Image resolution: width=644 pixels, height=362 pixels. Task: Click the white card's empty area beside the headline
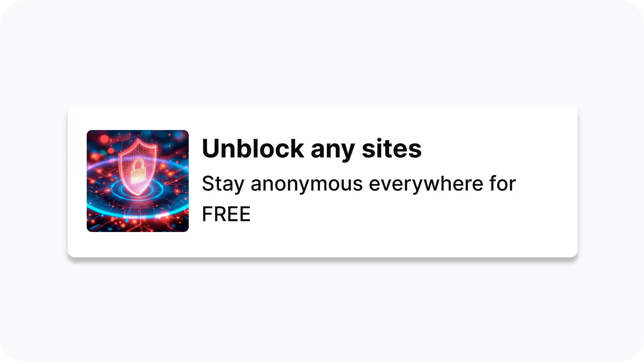tap(497, 149)
